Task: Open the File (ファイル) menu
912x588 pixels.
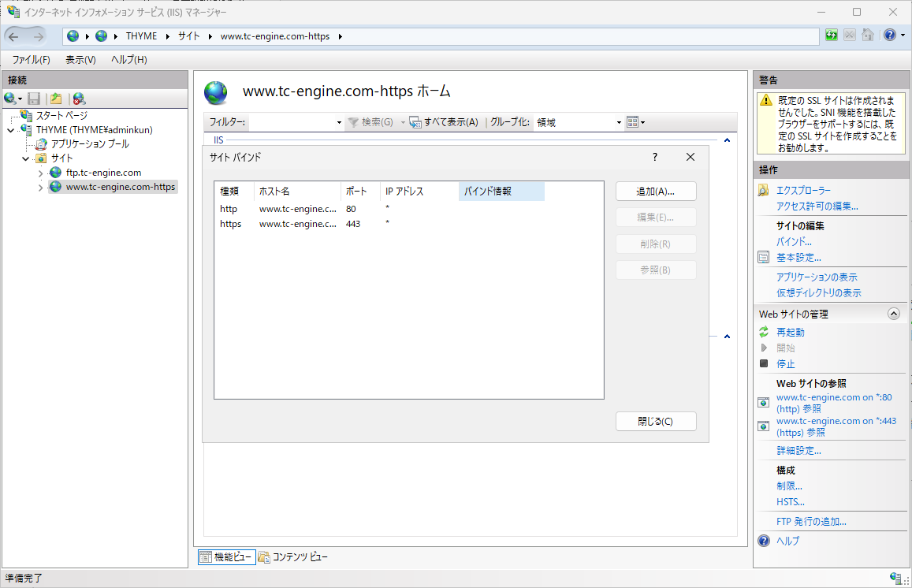Action: (x=31, y=59)
